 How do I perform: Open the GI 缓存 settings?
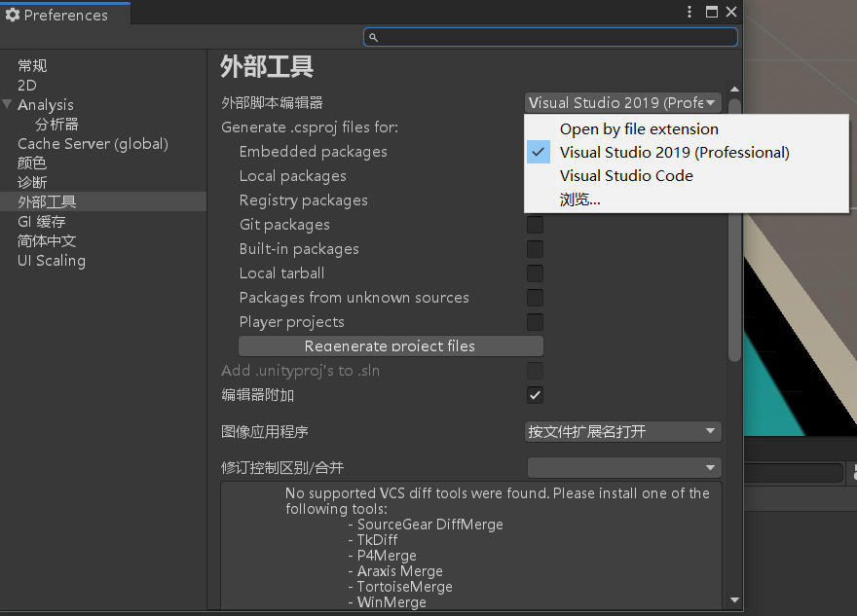(x=42, y=221)
